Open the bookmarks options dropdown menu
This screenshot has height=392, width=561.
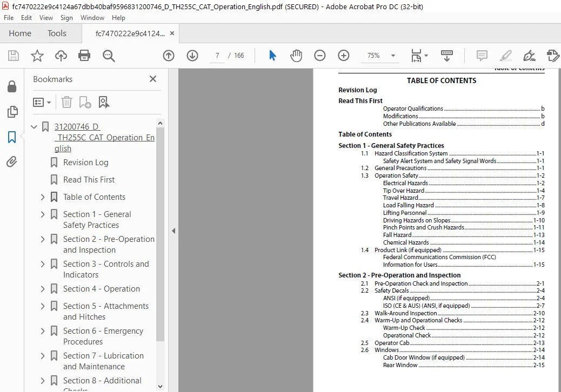[42, 103]
